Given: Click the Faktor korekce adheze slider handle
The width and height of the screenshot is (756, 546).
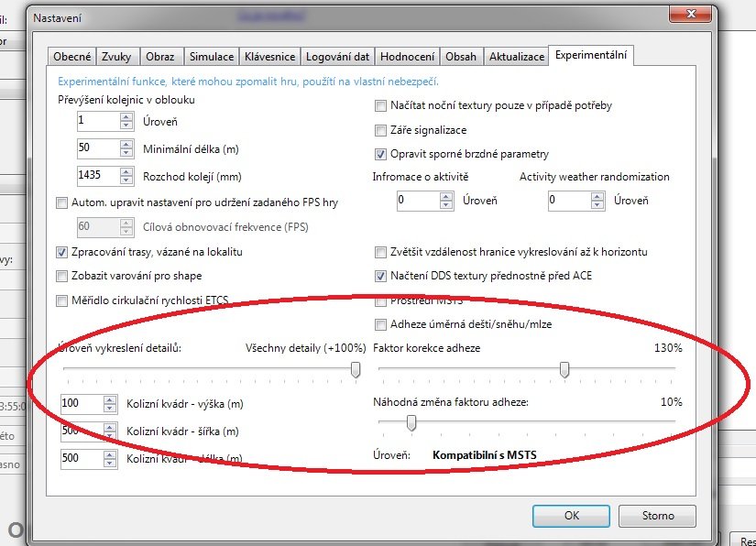Looking at the screenshot, I should click(x=564, y=369).
